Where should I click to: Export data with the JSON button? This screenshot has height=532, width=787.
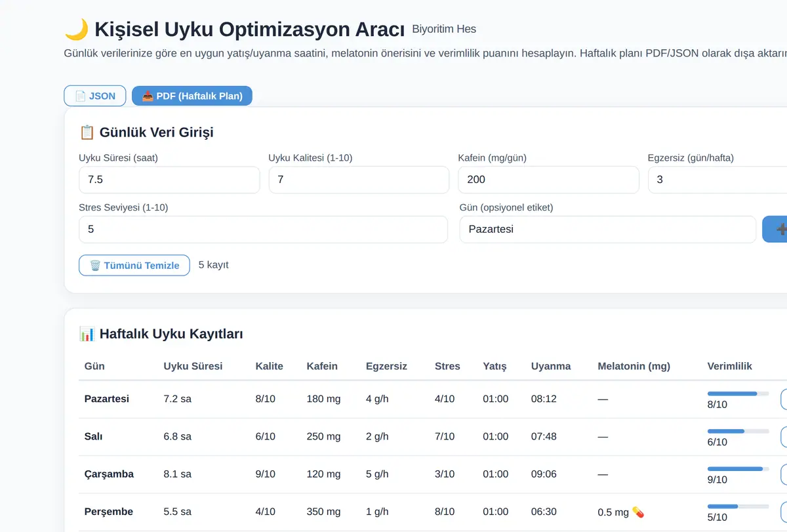point(94,96)
